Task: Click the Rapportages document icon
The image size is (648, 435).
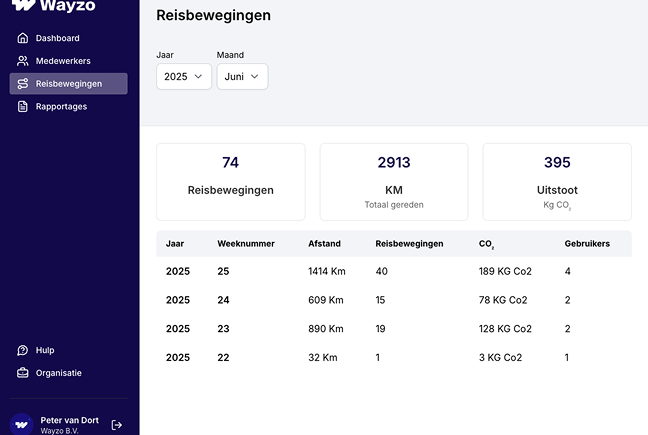Action: [23, 106]
